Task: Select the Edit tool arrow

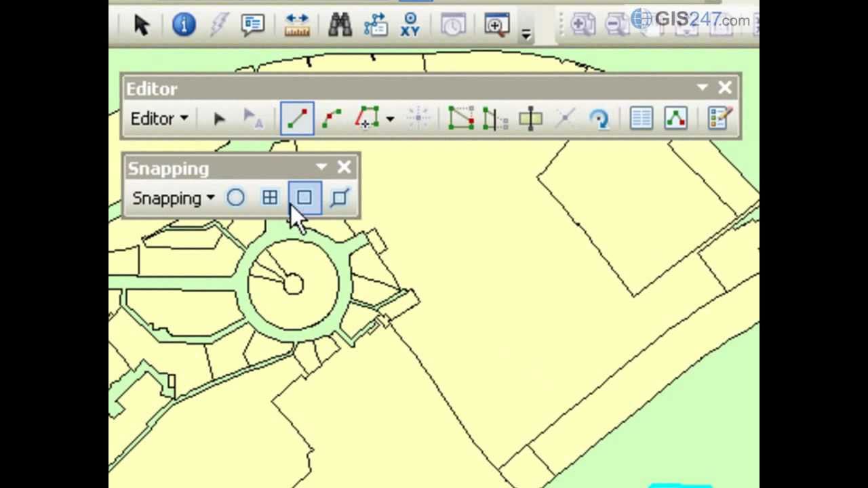Action: click(x=219, y=119)
